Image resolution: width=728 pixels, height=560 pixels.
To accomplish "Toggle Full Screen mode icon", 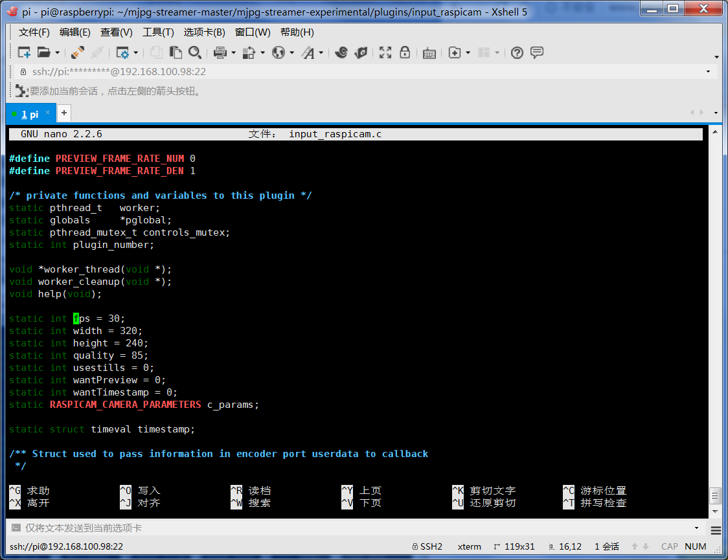I will point(385,52).
